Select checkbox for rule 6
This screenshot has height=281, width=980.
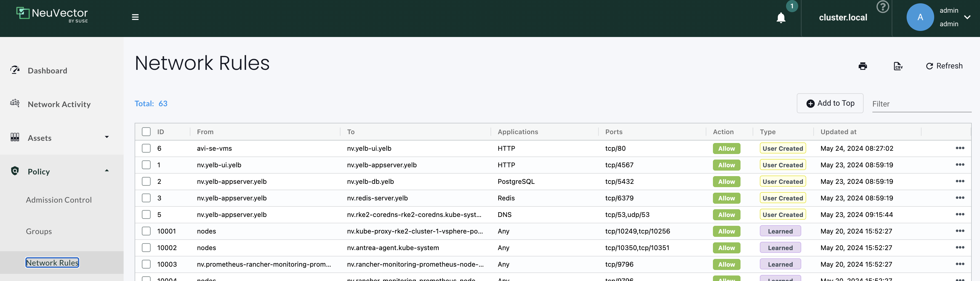[146, 148]
